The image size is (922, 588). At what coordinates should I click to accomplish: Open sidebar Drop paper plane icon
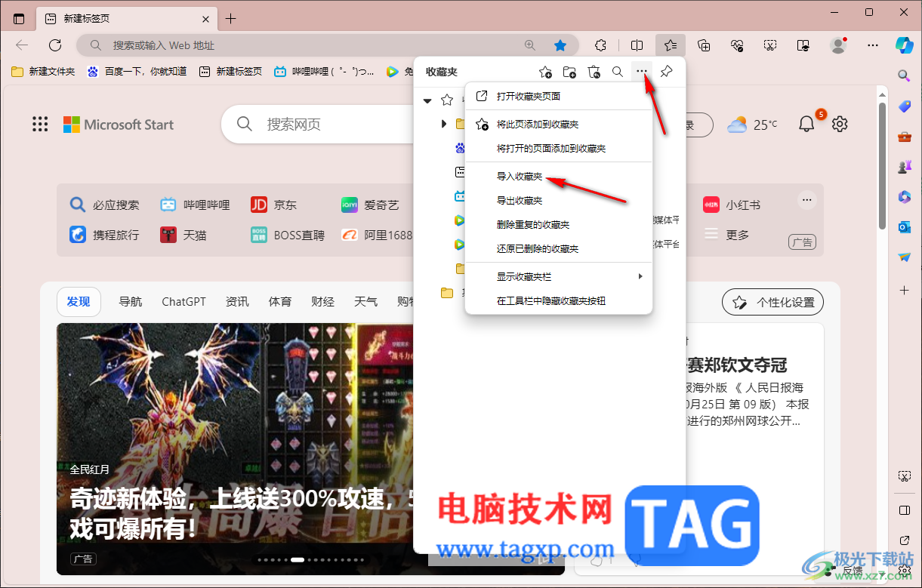pyautogui.click(x=904, y=257)
